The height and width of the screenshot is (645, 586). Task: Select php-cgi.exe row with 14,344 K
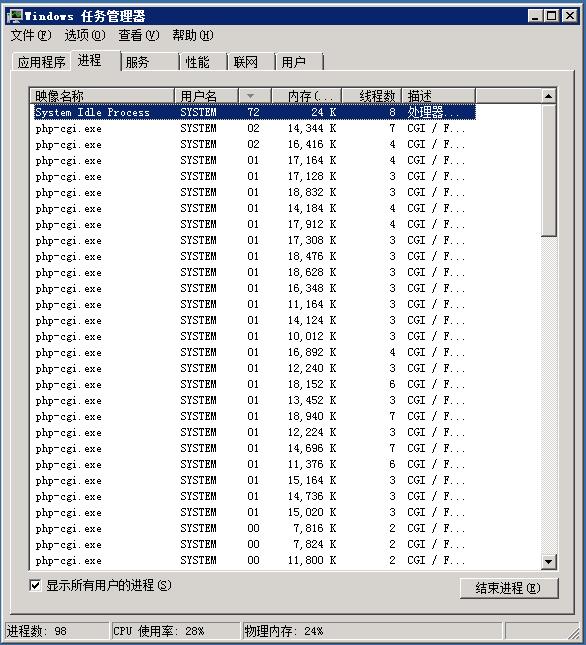pos(255,128)
